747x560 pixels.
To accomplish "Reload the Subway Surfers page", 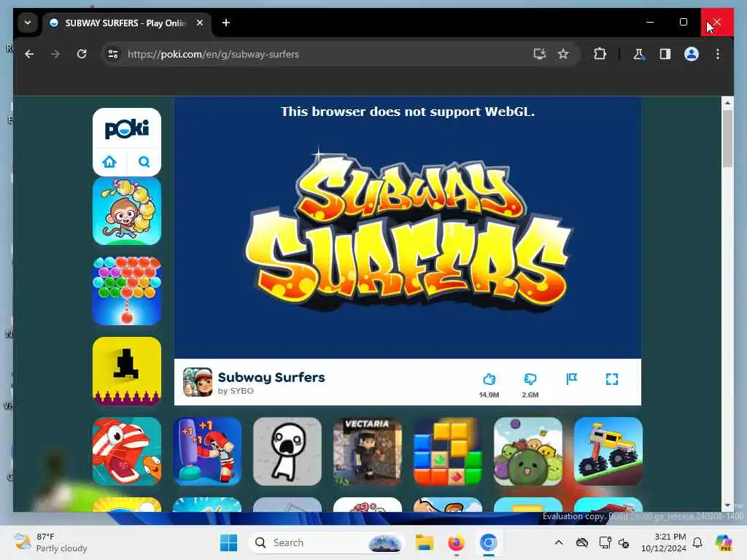I will pos(82,54).
